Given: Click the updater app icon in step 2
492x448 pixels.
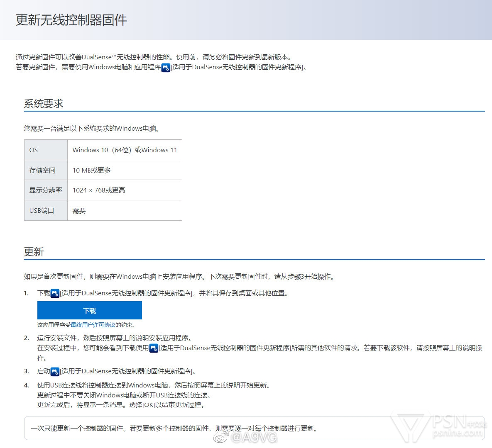Looking at the screenshot, I should click(x=154, y=348).
